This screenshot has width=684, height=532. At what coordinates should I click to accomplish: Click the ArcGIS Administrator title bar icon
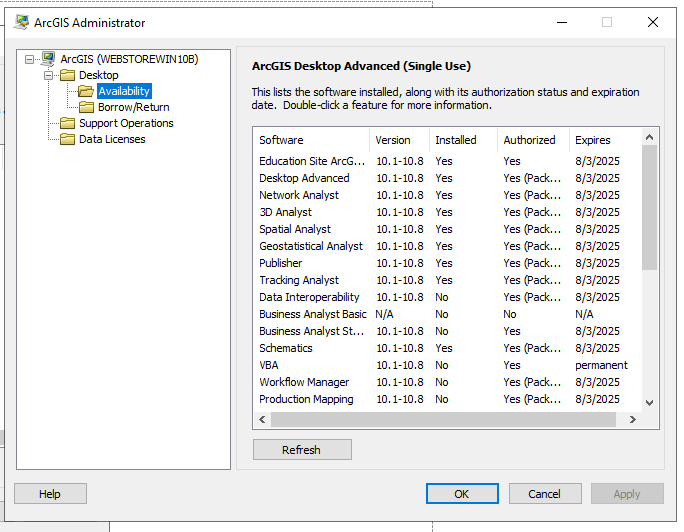pos(21,22)
